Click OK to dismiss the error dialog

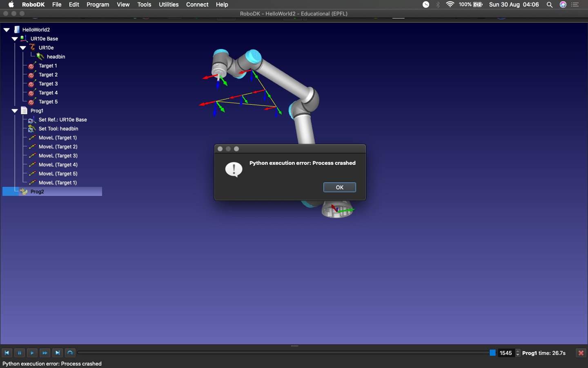point(339,187)
